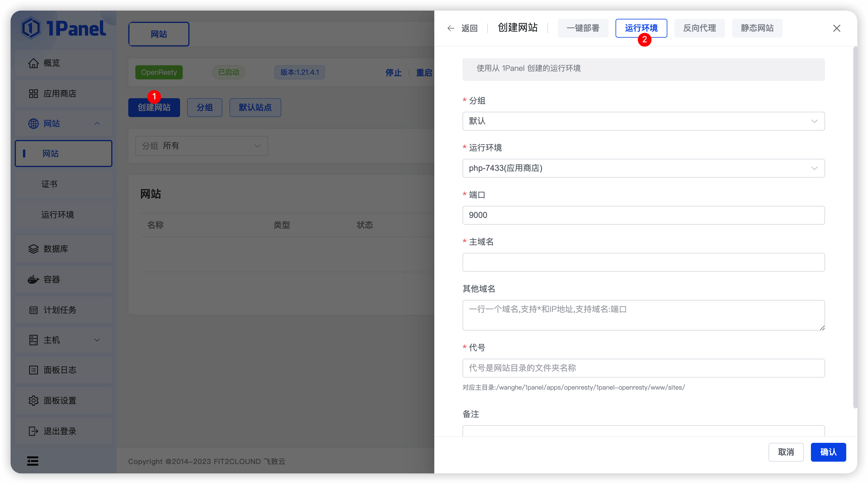Viewport: 868px width, 484px height.
Task: Click the 退出登录 logout icon
Action: click(34, 431)
